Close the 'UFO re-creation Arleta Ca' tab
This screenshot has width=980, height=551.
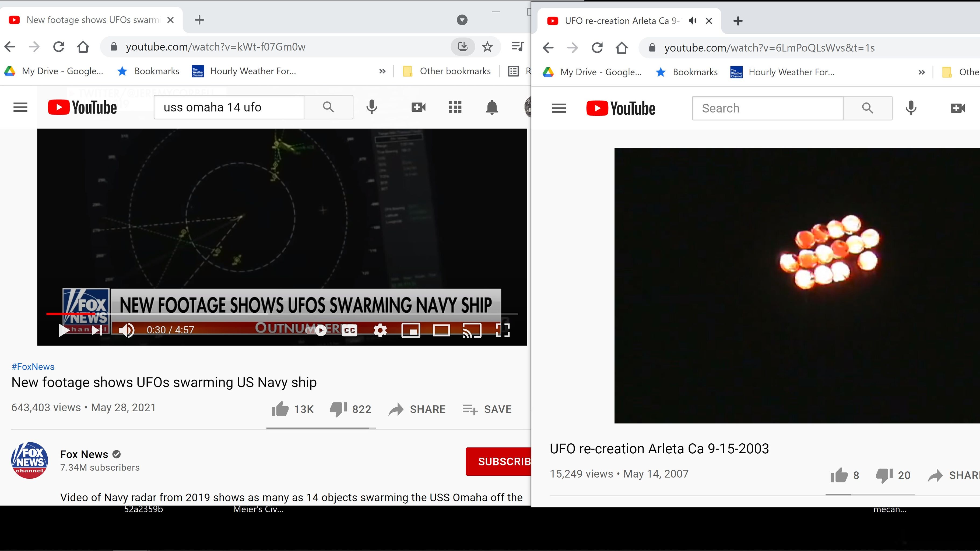709,21
